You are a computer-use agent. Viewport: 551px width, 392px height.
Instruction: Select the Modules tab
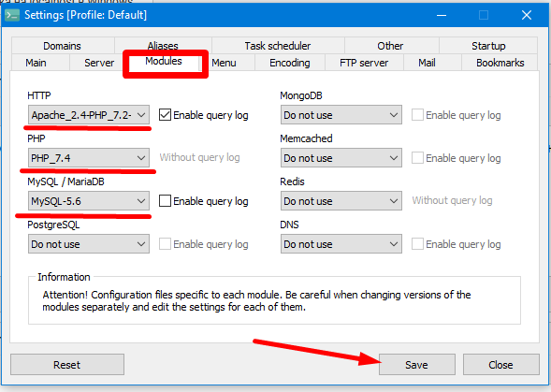pos(164,62)
